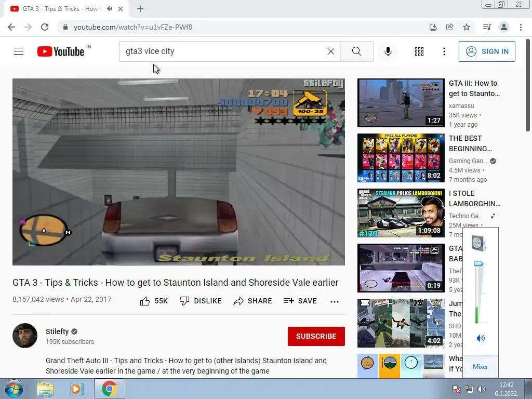Open Chrome three-dot menu
This screenshot has height=399, width=532.
(521, 27)
